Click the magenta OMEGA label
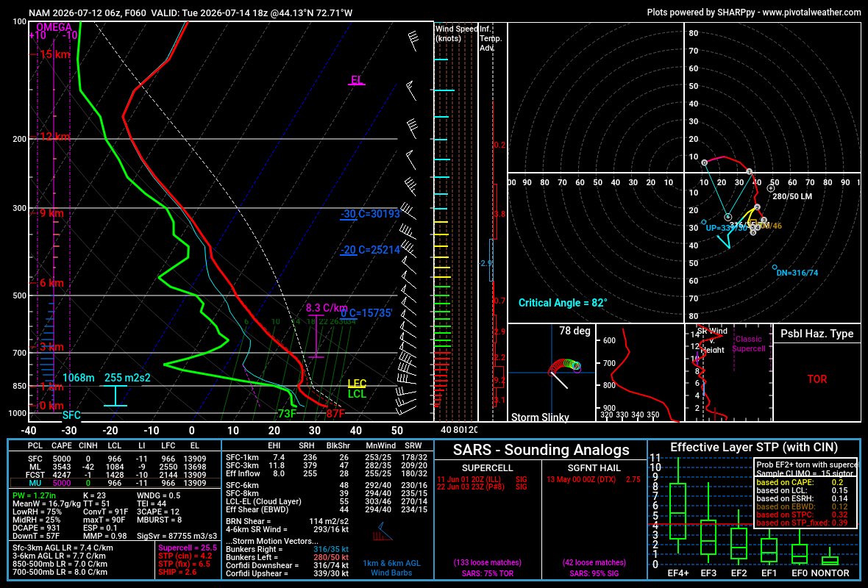Image resolution: width=868 pixels, height=588 pixels. pyautogui.click(x=54, y=27)
